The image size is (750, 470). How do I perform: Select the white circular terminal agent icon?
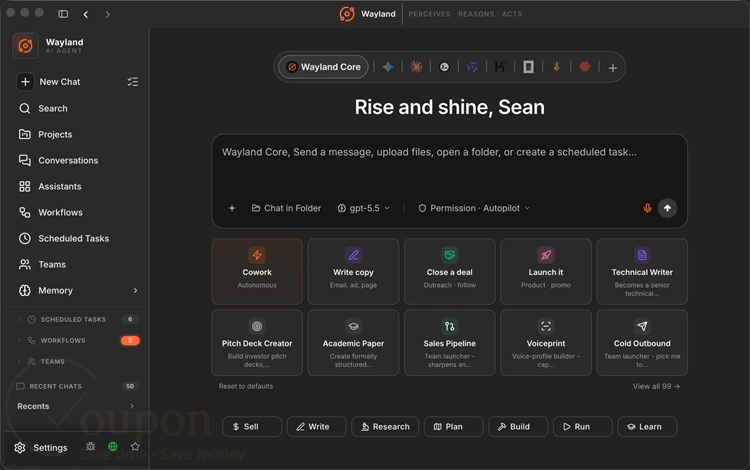coord(444,67)
